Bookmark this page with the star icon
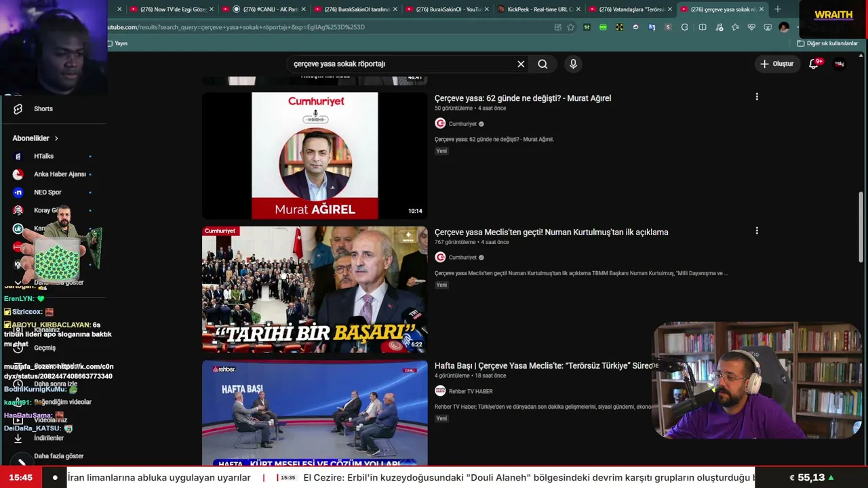This screenshot has width=868, height=488. coord(570,27)
